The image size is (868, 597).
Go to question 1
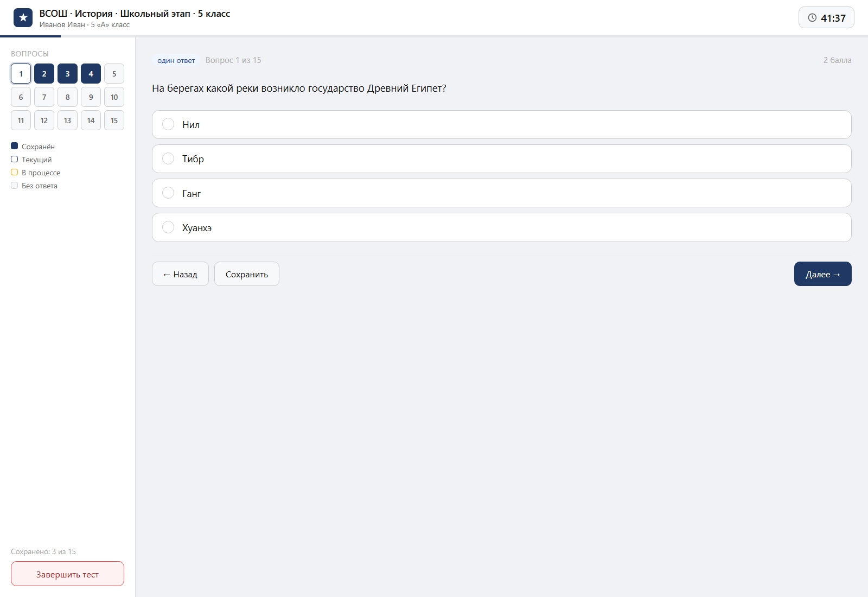21,74
